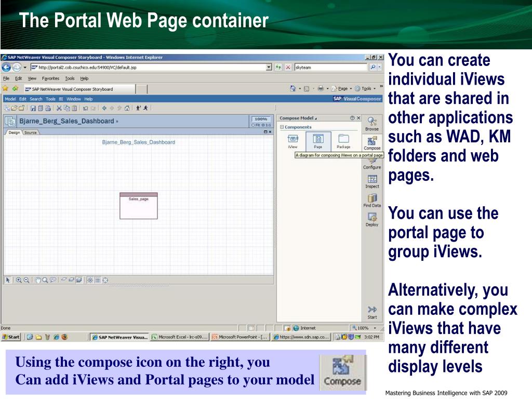
Task: Select the Pan hand tool
Action: 37,280
